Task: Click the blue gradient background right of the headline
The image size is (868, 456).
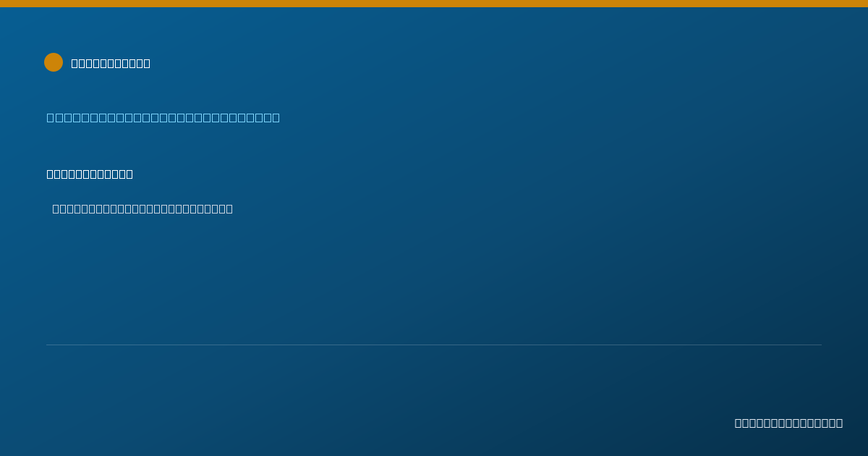Action: pyautogui.click(x=571, y=117)
